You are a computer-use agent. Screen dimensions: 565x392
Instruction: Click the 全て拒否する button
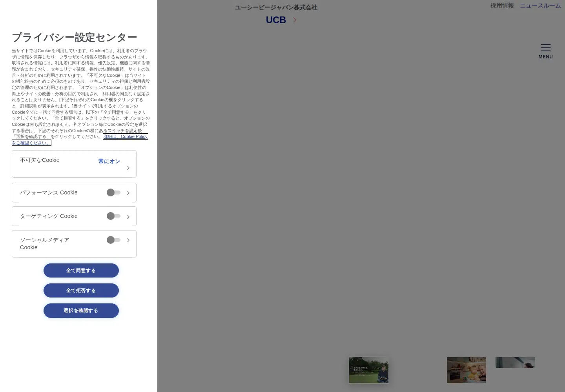coord(81,290)
